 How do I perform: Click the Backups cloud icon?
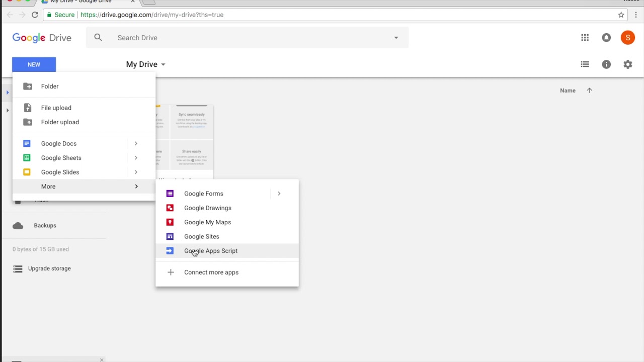point(18,226)
